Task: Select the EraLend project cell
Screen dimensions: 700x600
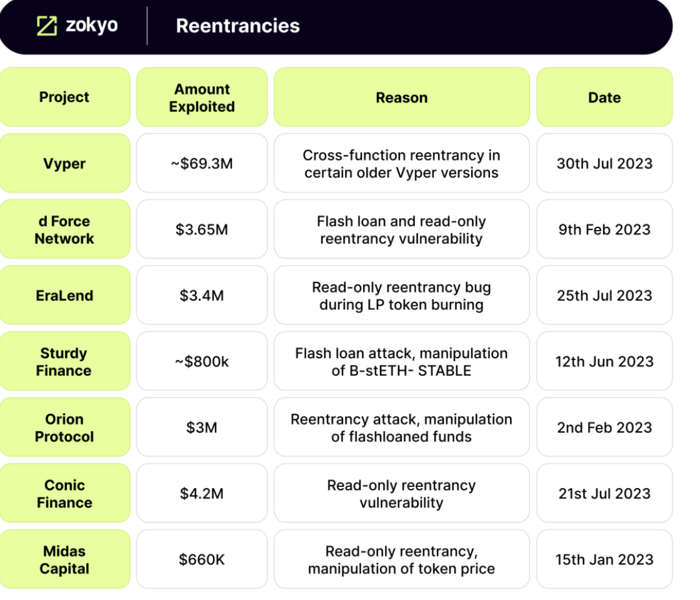Action: 64,296
